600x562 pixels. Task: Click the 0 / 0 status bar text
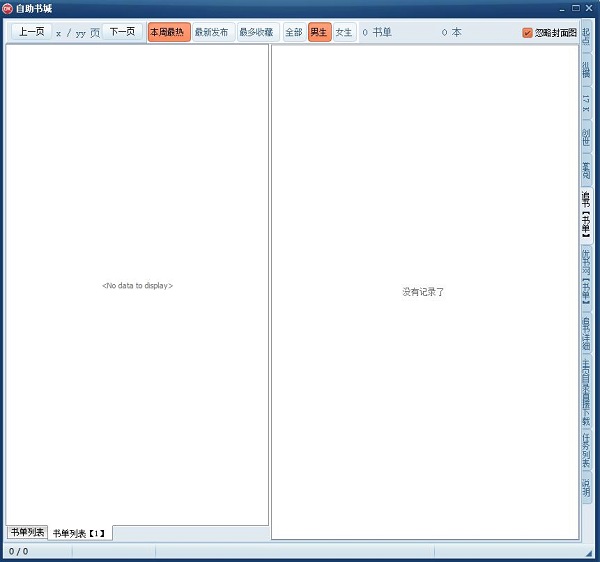[x=18, y=551]
